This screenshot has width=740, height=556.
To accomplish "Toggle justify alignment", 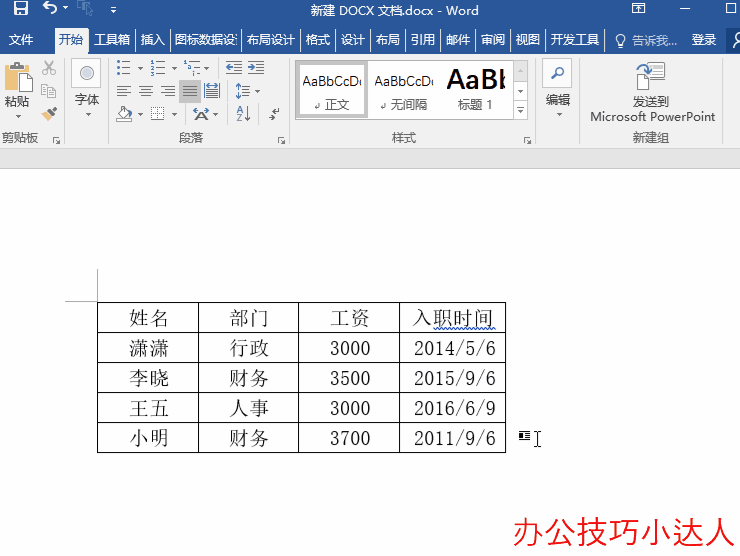I will (190, 91).
